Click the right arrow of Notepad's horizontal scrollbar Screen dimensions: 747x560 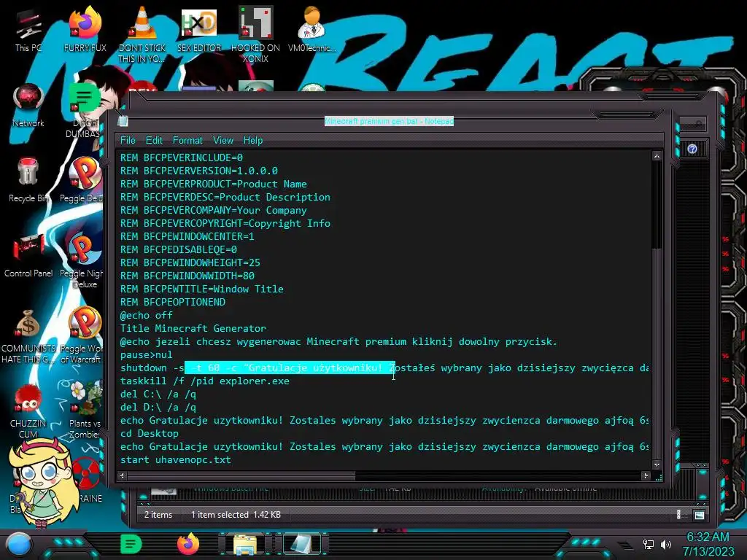[x=646, y=475]
